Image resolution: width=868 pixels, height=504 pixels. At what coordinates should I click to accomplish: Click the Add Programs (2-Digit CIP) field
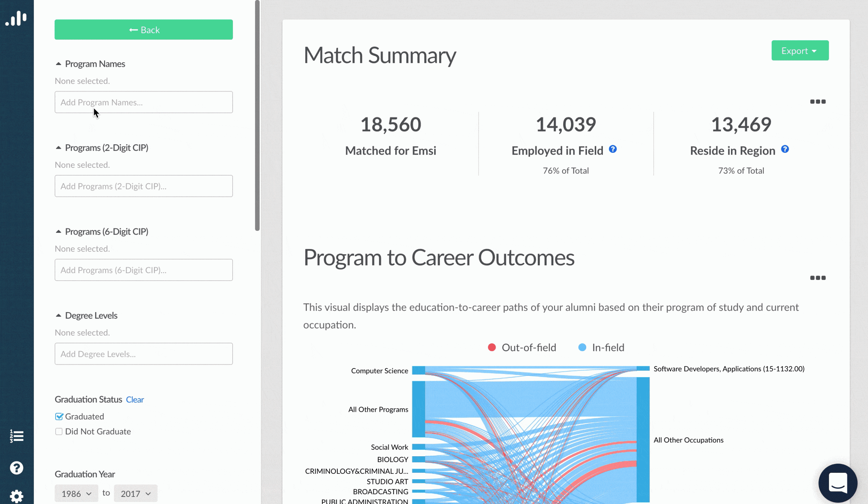tap(144, 186)
